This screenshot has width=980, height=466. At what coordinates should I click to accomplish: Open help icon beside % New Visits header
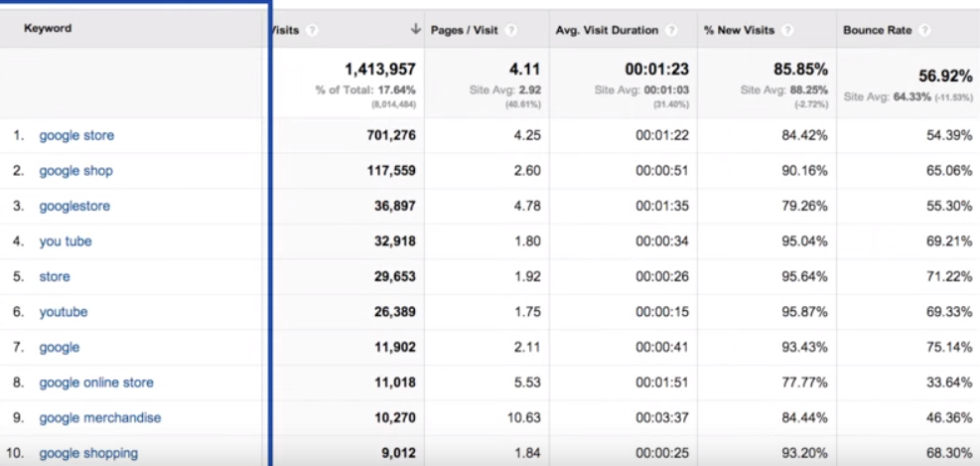787,30
